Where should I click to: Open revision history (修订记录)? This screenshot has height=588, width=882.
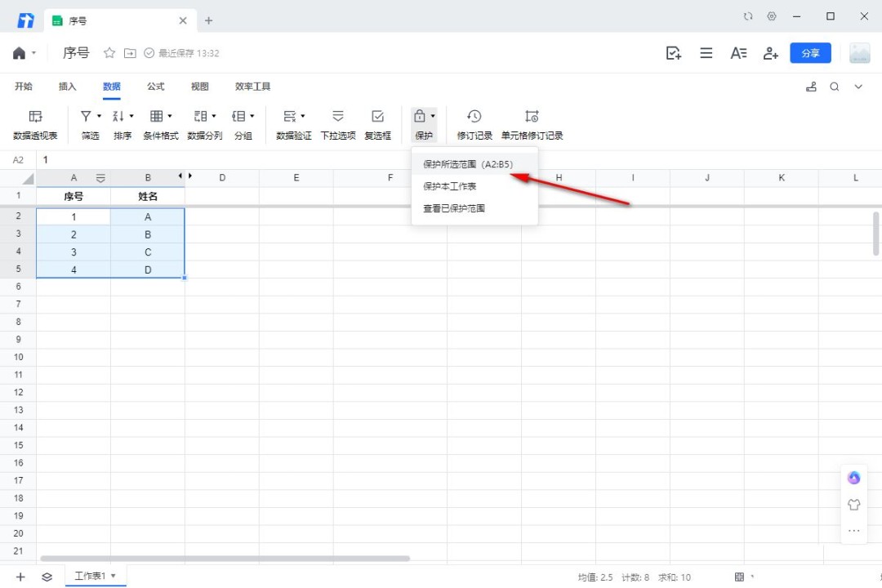pos(474,124)
